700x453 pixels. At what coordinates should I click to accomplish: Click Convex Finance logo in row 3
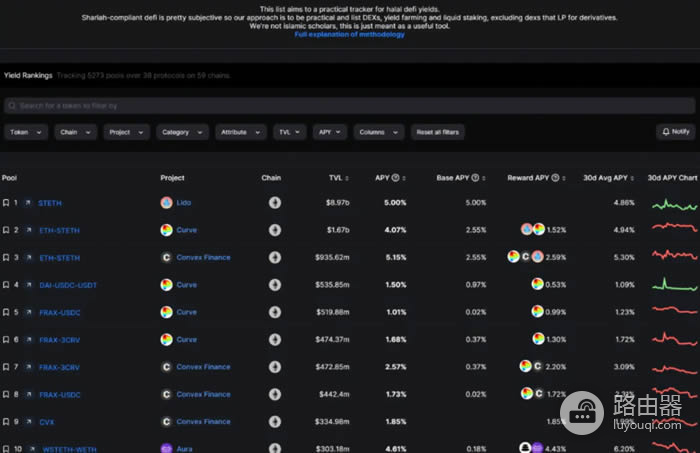coord(167,258)
